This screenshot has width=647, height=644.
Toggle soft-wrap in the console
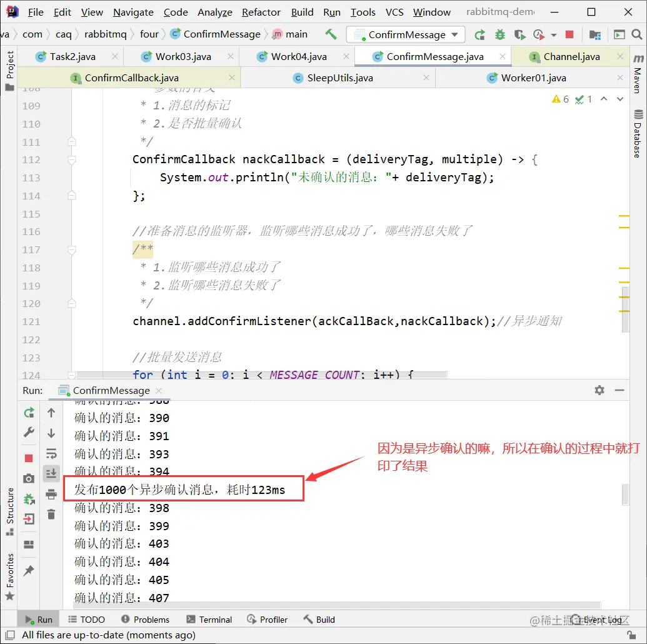tap(51, 453)
